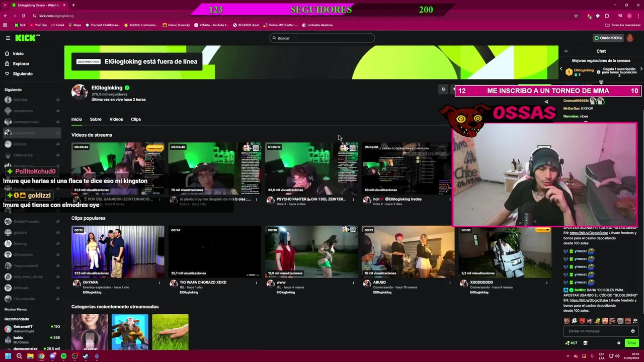Open the YouTube bookmark

point(38,25)
